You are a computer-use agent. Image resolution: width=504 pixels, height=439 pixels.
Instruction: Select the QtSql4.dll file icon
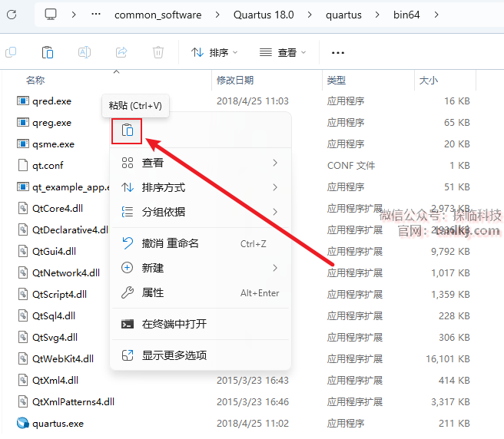23,315
